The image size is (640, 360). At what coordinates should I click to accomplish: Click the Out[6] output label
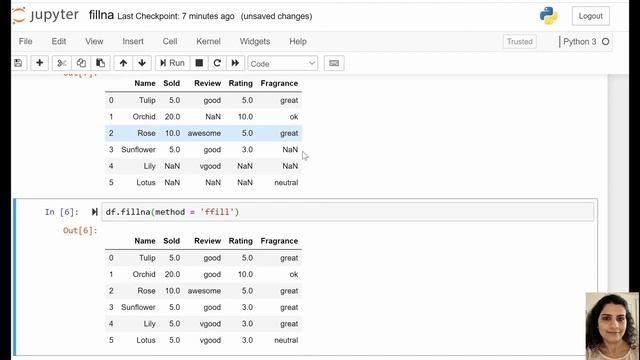(80, 231)
